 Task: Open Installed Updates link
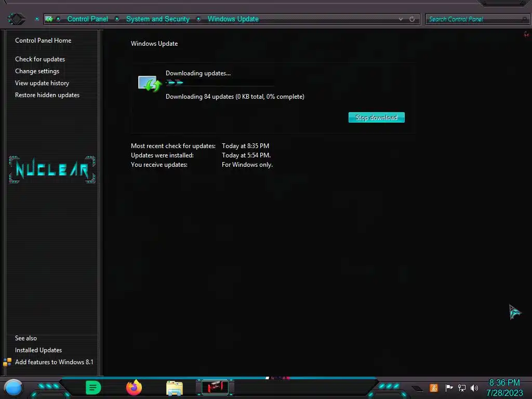(x=38, y=350)
